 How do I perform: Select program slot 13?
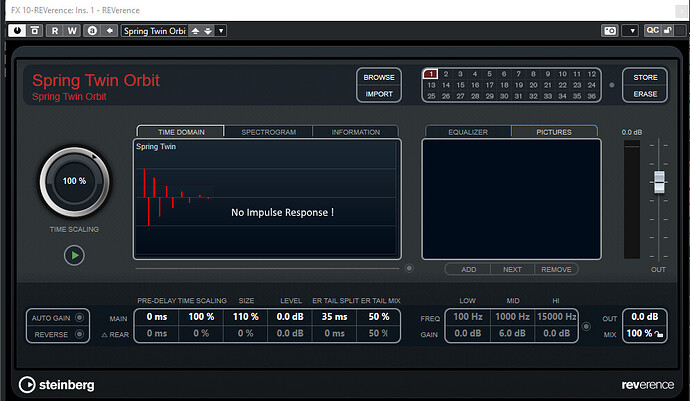point(431,85)
